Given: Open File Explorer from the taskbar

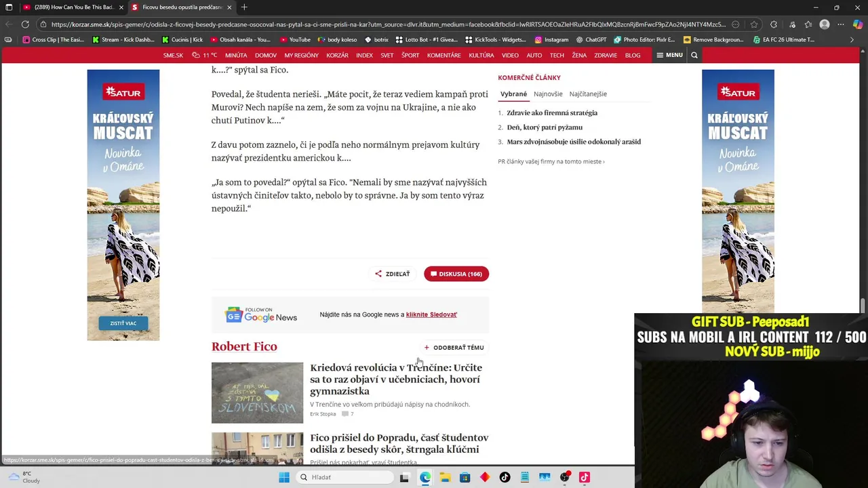Looking at the screenshot, I should pyautogui.click(x=445, y=477).
